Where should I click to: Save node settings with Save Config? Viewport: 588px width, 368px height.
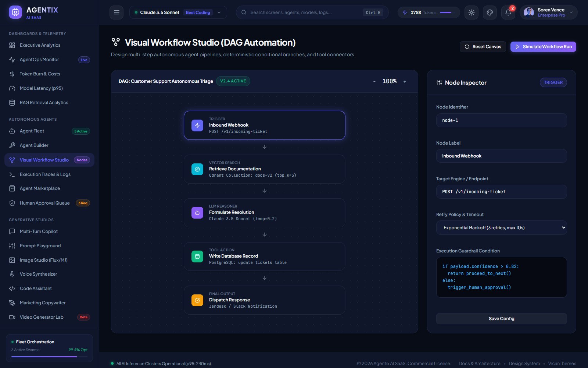pyautogui.click(x=501, y=319)
